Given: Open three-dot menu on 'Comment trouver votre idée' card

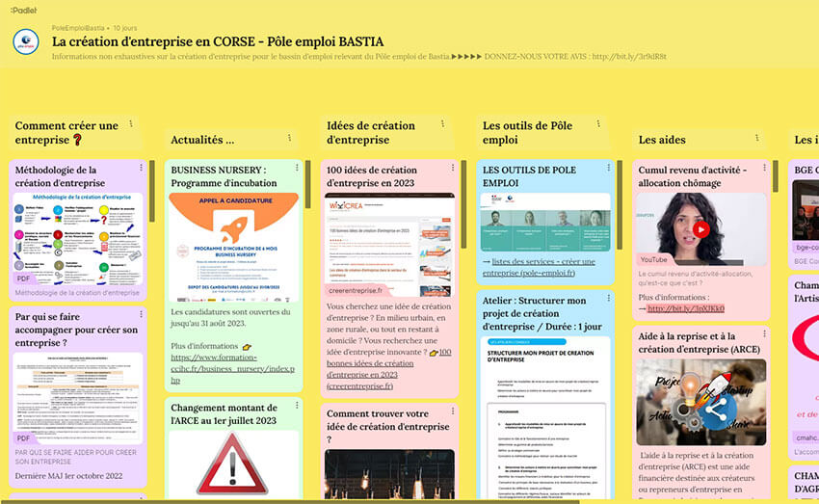Looking at the screenshot, I should click(452, 411).
